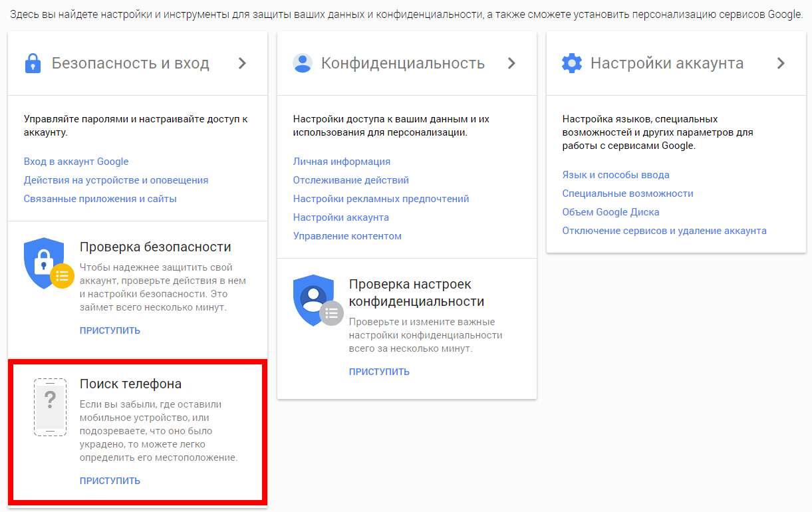Expand the Безопасность и вход chevron arrow
The height and width of the screenshot is (512, 812).
243,63
